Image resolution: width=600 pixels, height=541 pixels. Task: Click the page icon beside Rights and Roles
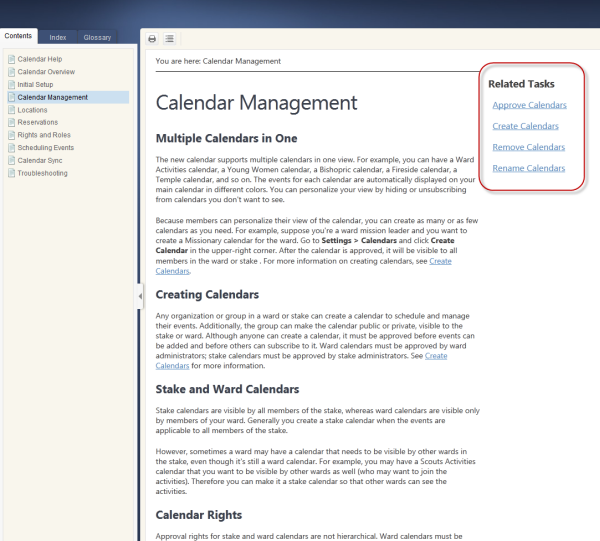point(11,135)
